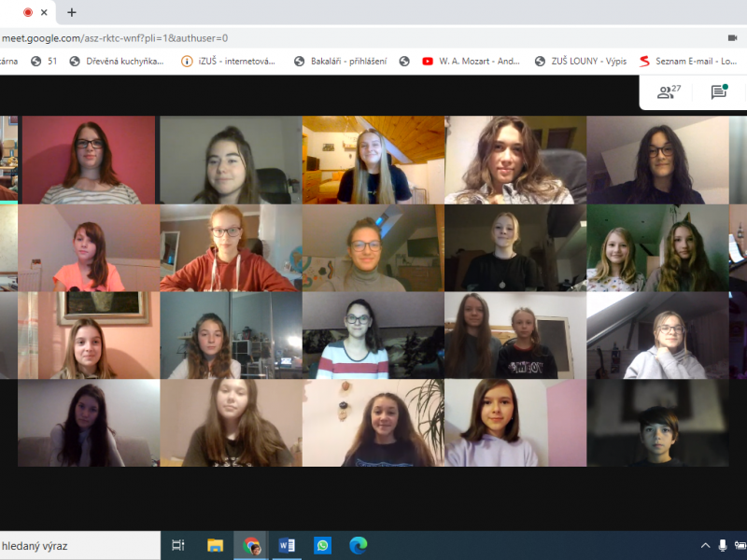Open the meeting chat panel
The height and width of the screenshot is (560, 747).
pyautogui.click(x=718, y=91)
